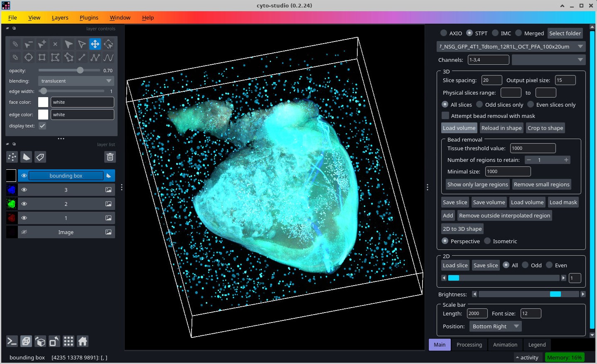597x364 pixels.
Task: Choose the select shapes arrow tool
Action: coord(69,44)
